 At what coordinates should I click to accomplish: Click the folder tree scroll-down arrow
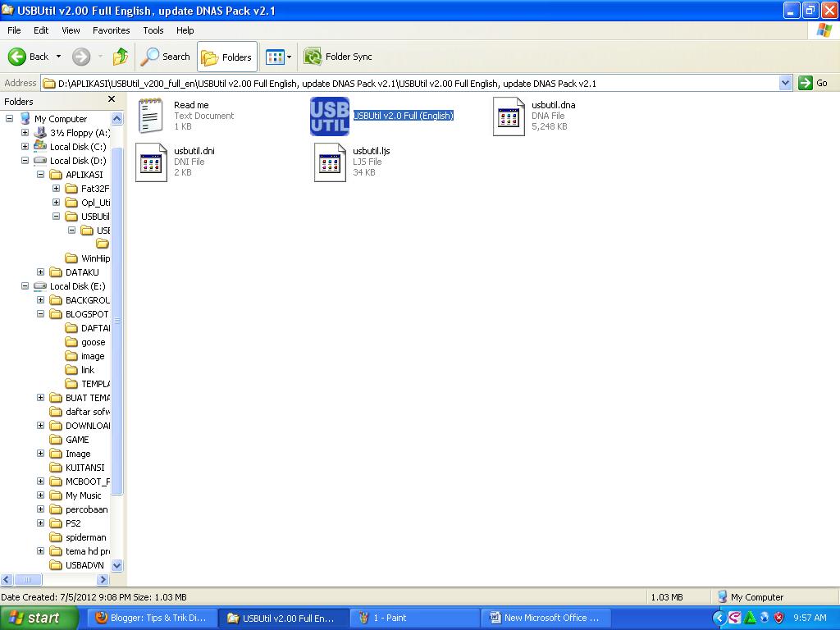pyautogui.click(x=116, y=565)
